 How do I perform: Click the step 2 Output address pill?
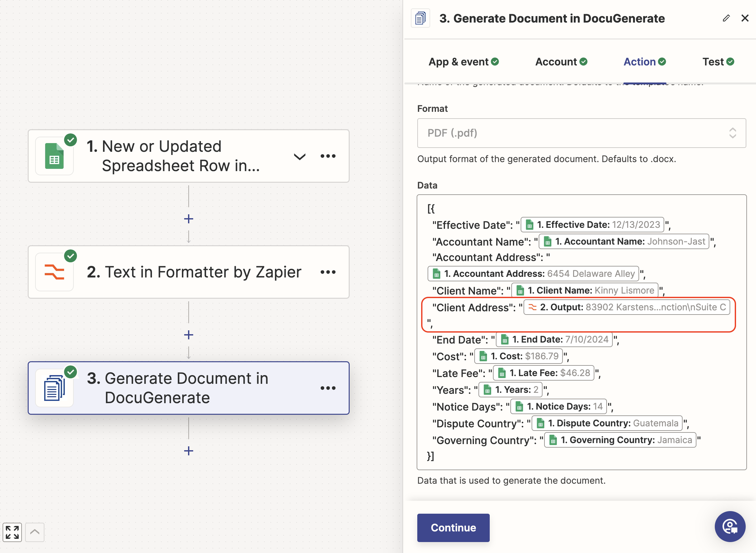pyautogui.click(x=627, y=307)
